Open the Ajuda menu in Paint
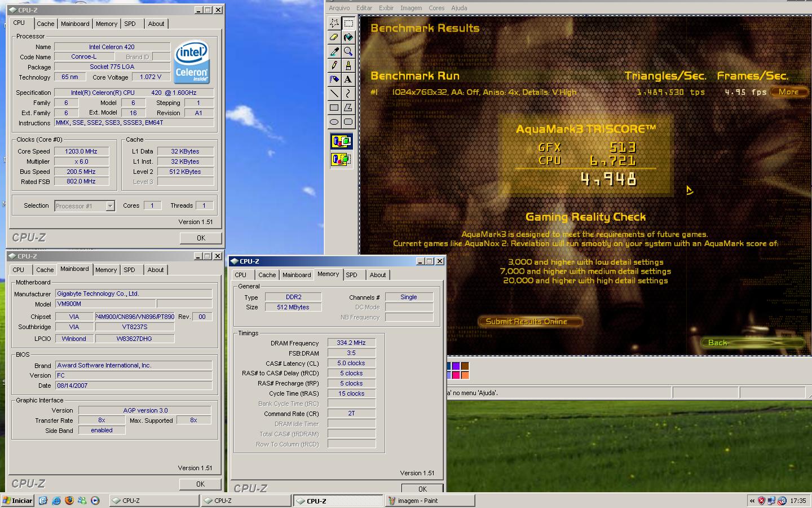Image resolution: width=812 pixels, height=508 pixels. 459,8
